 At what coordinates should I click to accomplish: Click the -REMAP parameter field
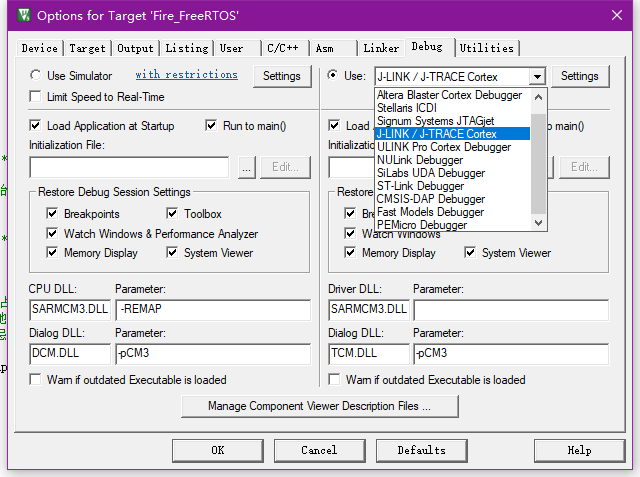[213, 309]
